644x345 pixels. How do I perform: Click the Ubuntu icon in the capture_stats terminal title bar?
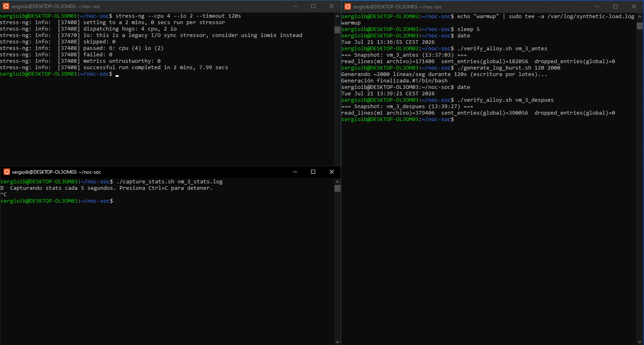click(x=7, y=172)
